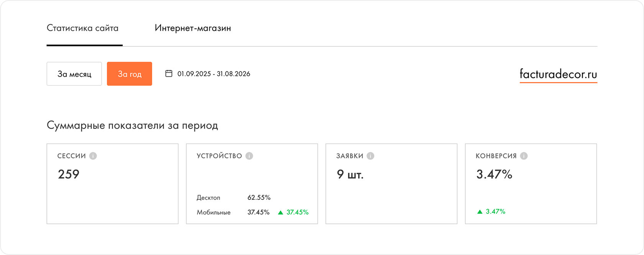644x255 pixels.
Task: Click the calendar icon by date range
Action: [x=169, y=73]
